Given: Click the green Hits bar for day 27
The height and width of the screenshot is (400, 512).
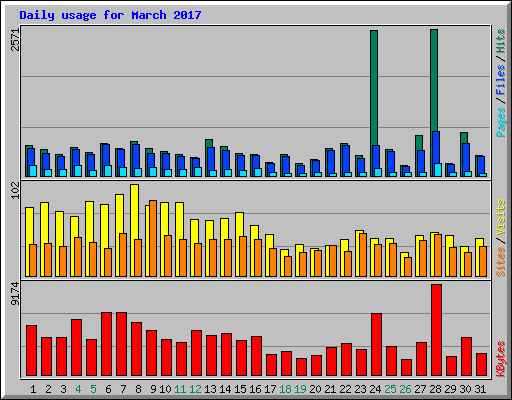Looking at the screenshot, I should click(x=419, y=143).
